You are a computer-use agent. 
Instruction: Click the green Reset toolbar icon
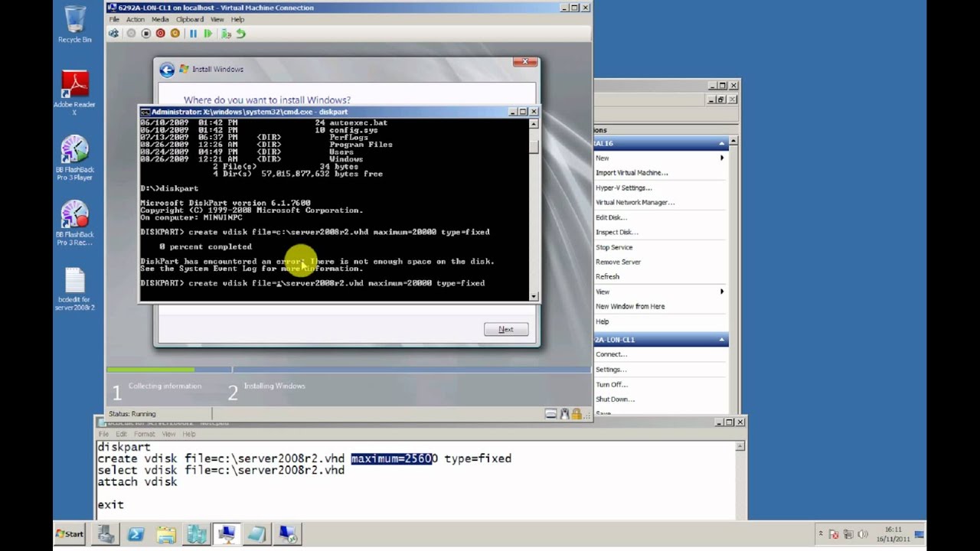tap(207, 34)
